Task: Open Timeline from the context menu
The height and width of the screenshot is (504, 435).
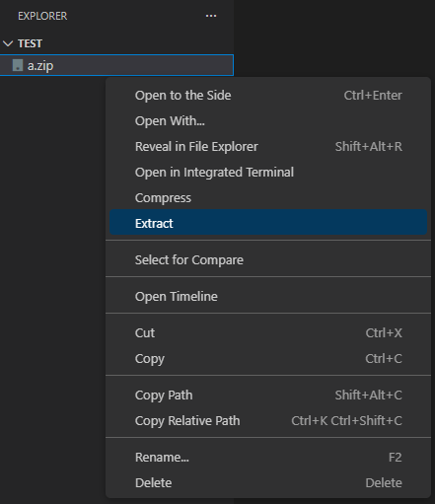Action: click(x=268, y=296)
